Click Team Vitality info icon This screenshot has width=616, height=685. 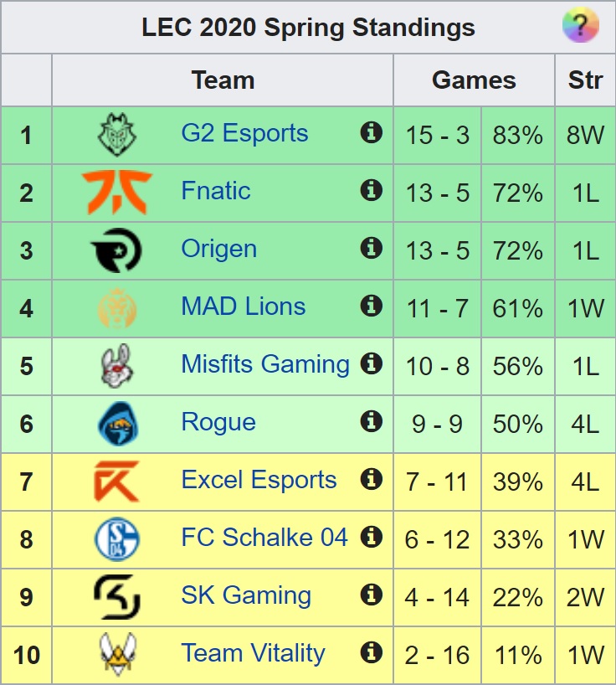(372, 652)
